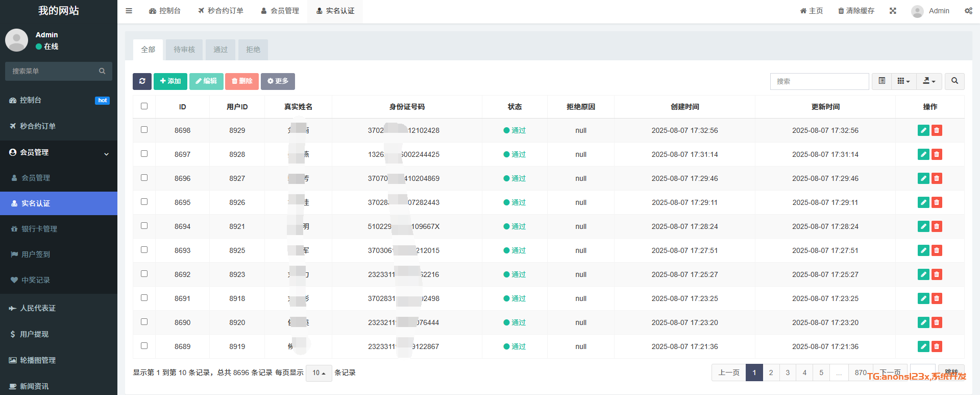Screen dimensions: 980x395
Task: Open 银行卡管理 in the sidebar
Action: tap(39, 229)
